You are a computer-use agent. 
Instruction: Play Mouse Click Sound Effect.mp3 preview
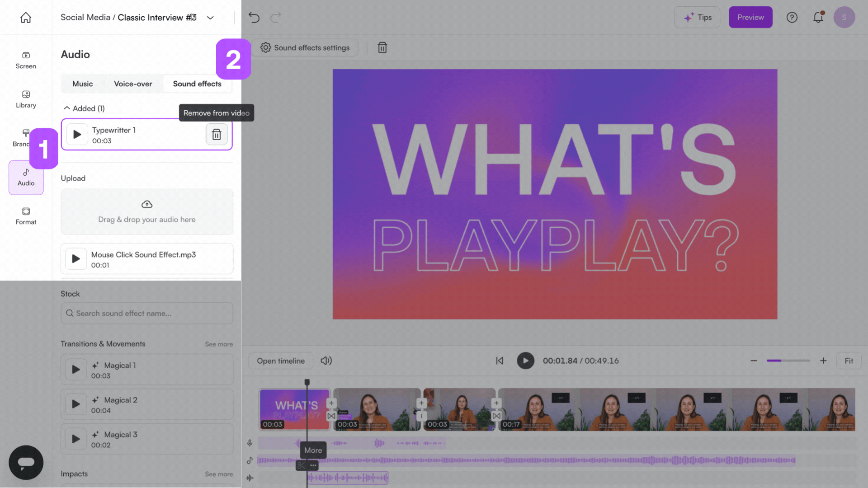(x=76, y=259)
